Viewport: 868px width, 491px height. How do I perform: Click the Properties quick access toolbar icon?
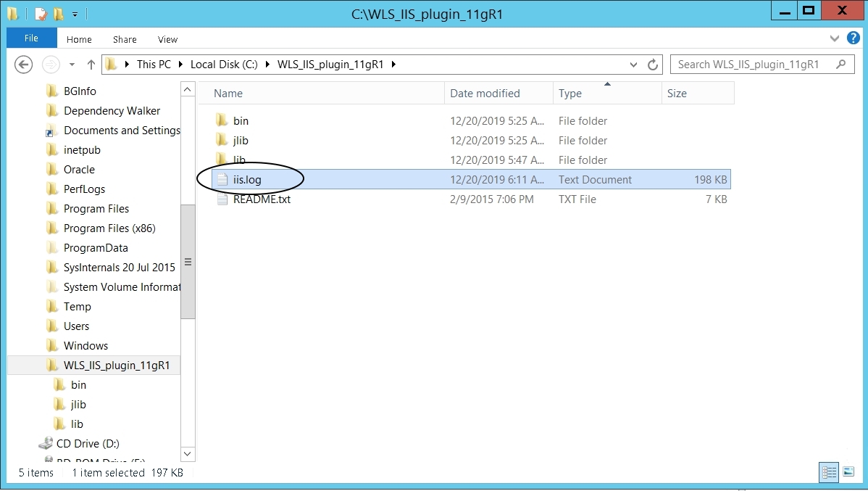(x=41, y=14)
